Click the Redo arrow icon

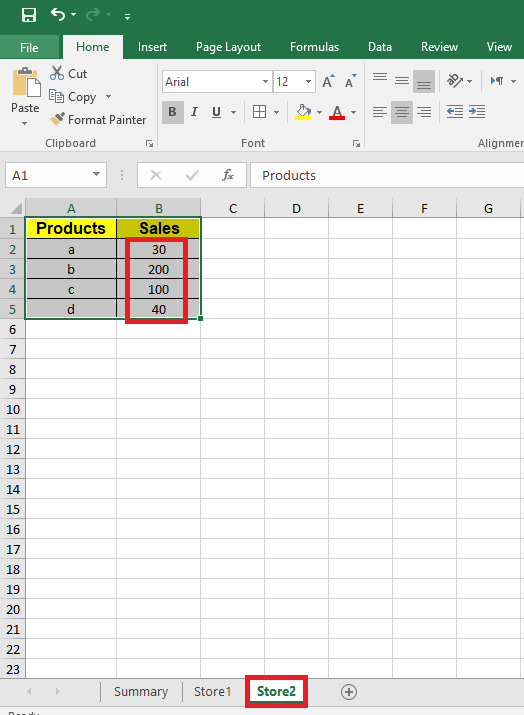click(93, 15)
